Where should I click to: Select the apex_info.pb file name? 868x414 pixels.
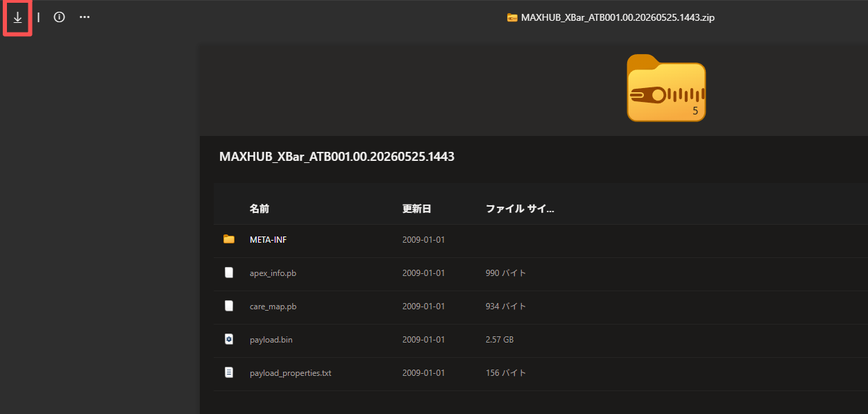273,273
